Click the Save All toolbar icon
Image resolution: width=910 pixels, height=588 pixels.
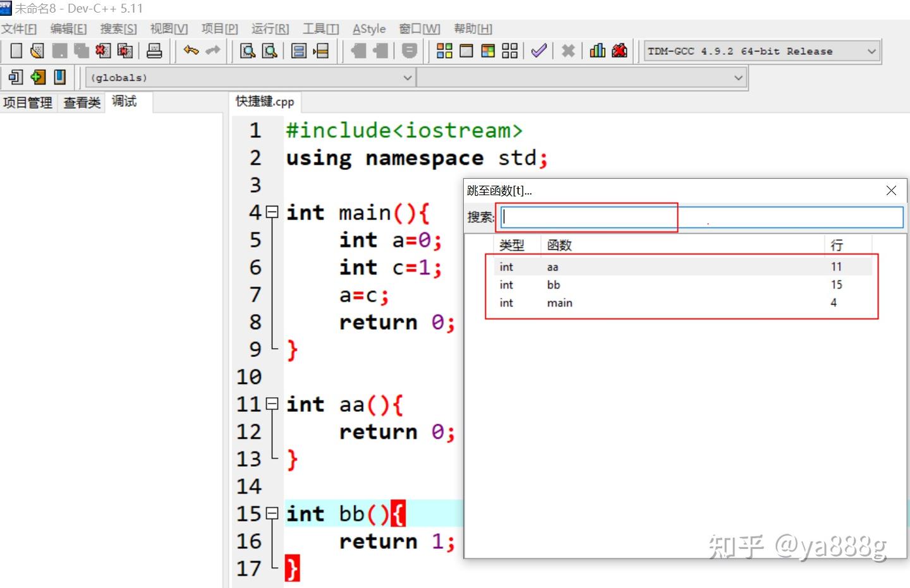pyautogui.click(x=81, y=51)
